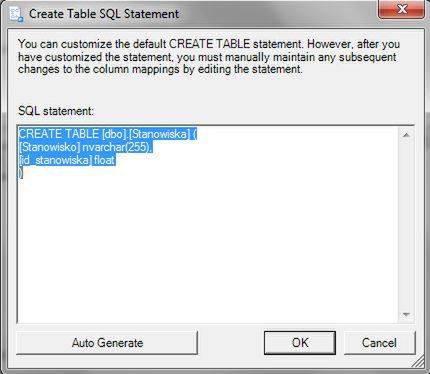Click the [Stanowiska] table name text
The height and width of the screenshot is (374, 430).
click(x=159, y=134)
